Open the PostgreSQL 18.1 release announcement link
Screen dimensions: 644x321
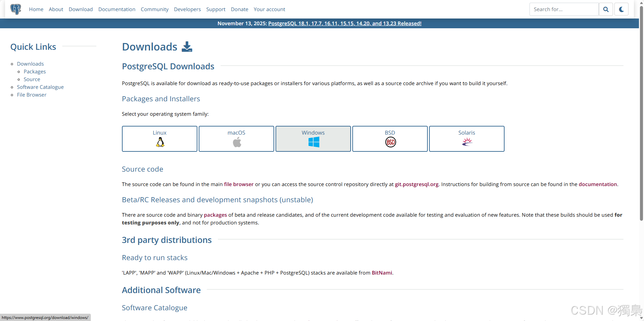click(x=345, y=24)
